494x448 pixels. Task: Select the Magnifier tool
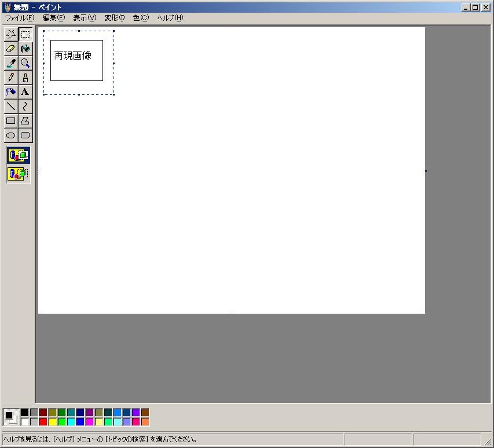pyautogui.click(x=25, y=63)
